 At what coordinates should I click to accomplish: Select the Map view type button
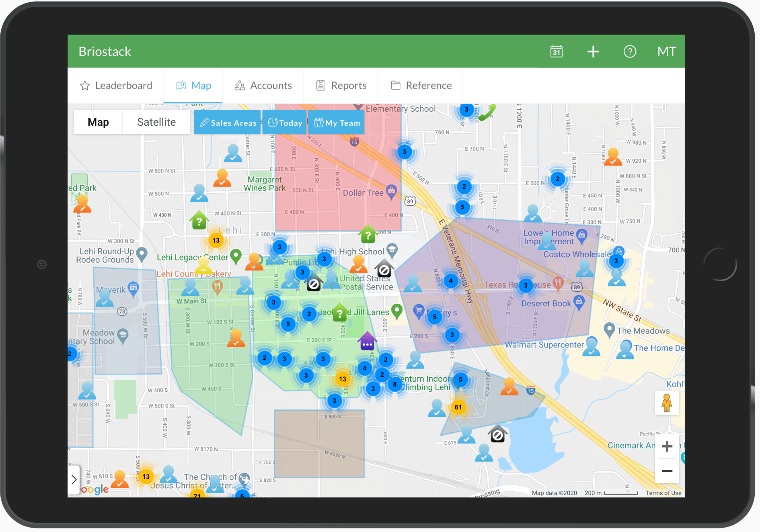[x=98, y=122]
